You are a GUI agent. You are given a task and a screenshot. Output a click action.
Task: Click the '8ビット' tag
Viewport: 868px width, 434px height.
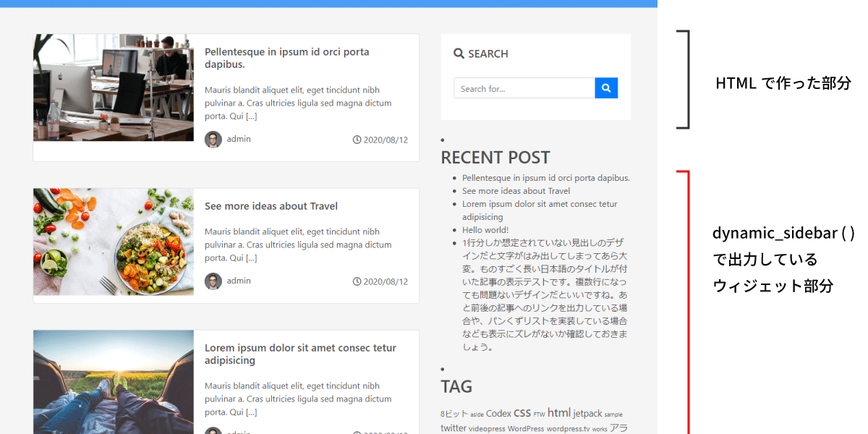[454, 414]
